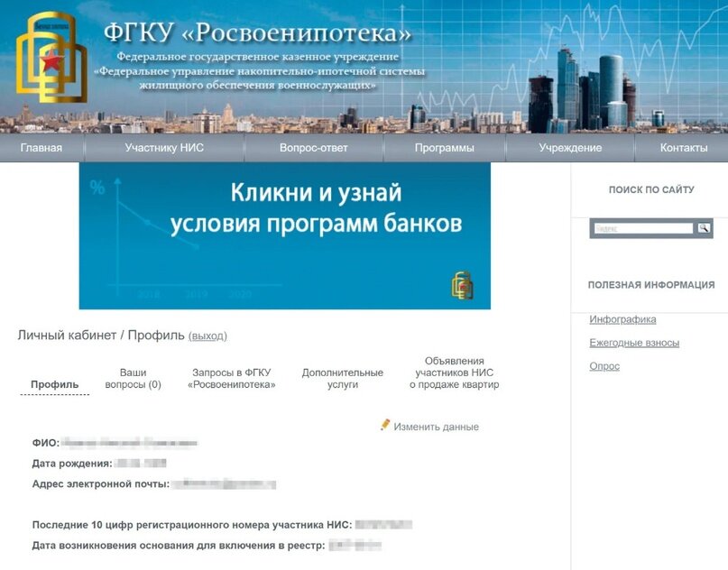Viewport: 728px width, 570px height.
Task: Click the Rosvoenipoteka gold logo in header
Action: point(51,57)
